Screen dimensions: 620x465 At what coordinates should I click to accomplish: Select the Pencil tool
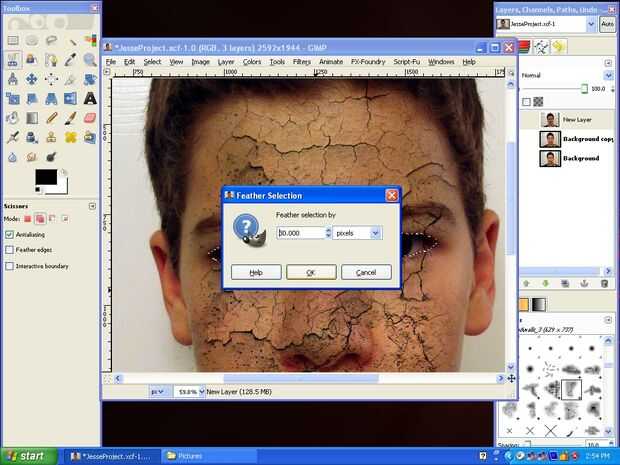coord(51,118)
